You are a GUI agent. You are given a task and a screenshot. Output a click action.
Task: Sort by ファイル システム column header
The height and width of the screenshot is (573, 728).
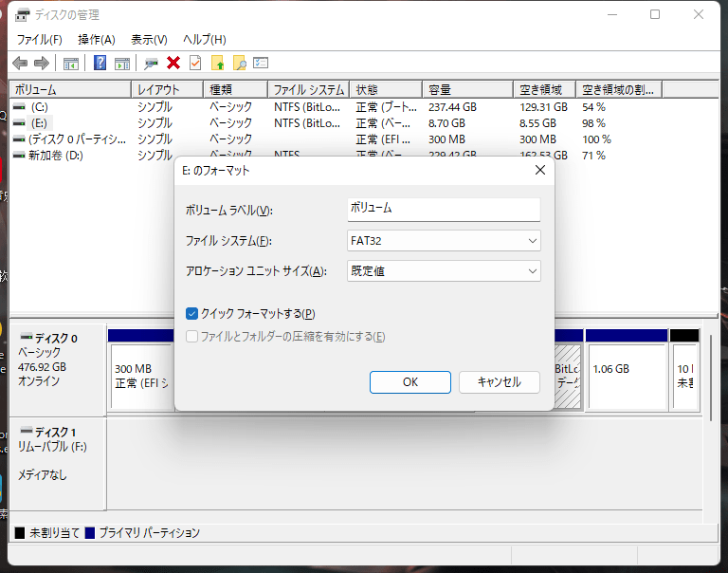pyautogui.click(x=309, y=89)
